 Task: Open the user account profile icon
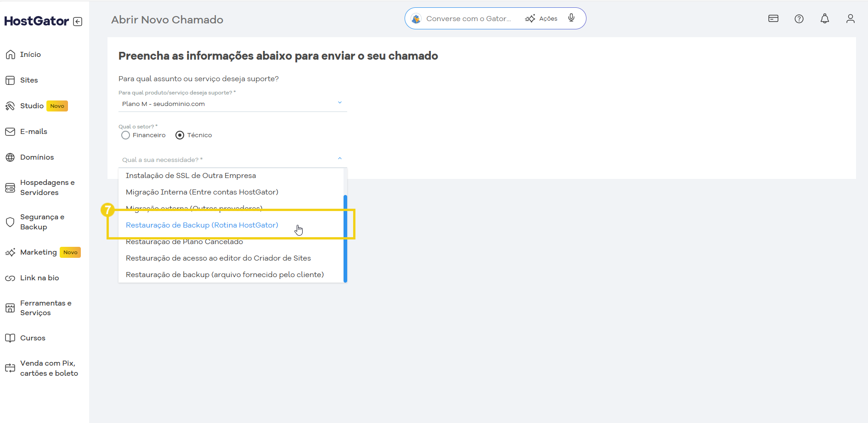click(851, 18)
